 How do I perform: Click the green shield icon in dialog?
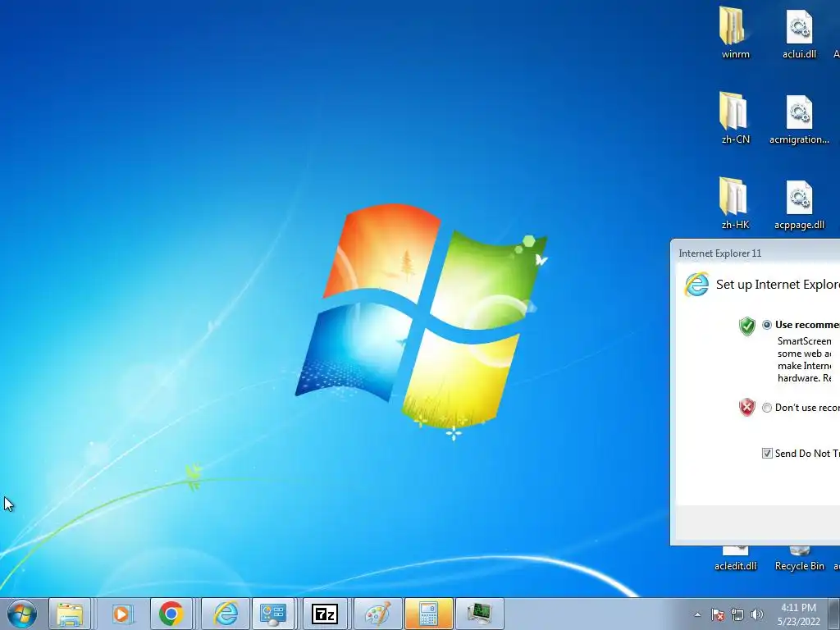746,326
